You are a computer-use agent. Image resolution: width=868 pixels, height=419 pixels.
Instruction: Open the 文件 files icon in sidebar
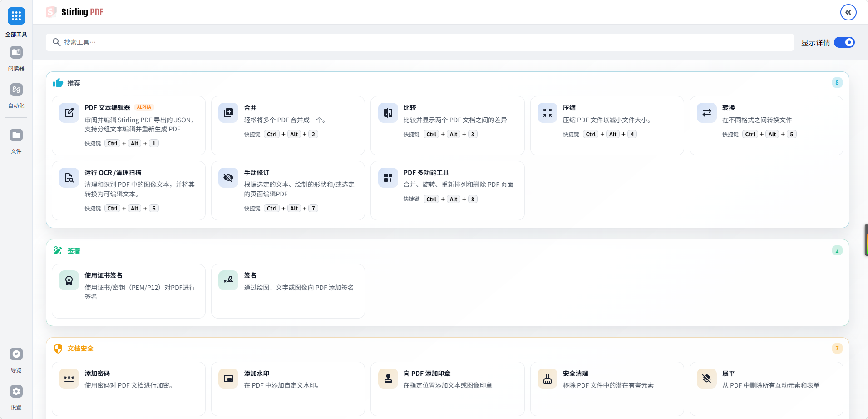click(16, 135)
